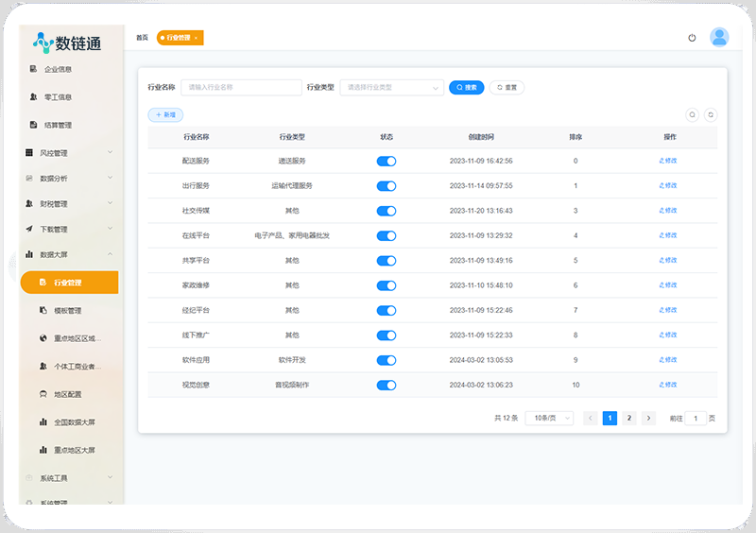Open 地区配置 in the sidebar
The height and width of the screenshot is (533, 756).
click(x=67, y=394)
